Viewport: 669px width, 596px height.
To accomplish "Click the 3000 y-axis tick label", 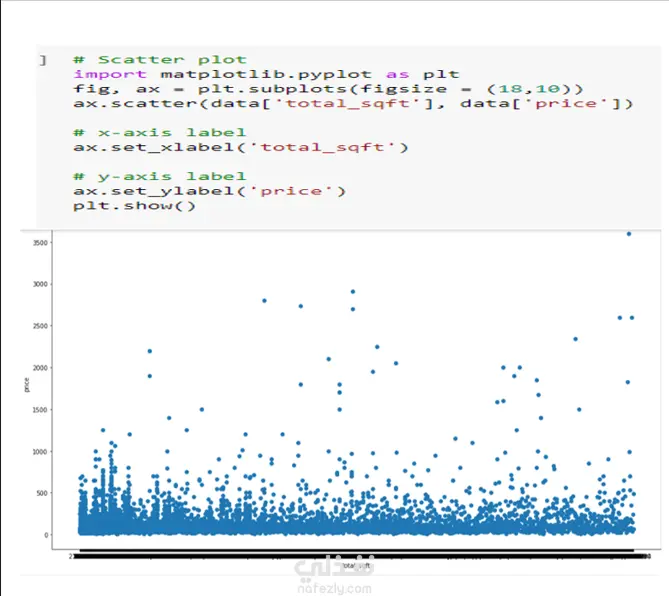I will coord(40,284).
